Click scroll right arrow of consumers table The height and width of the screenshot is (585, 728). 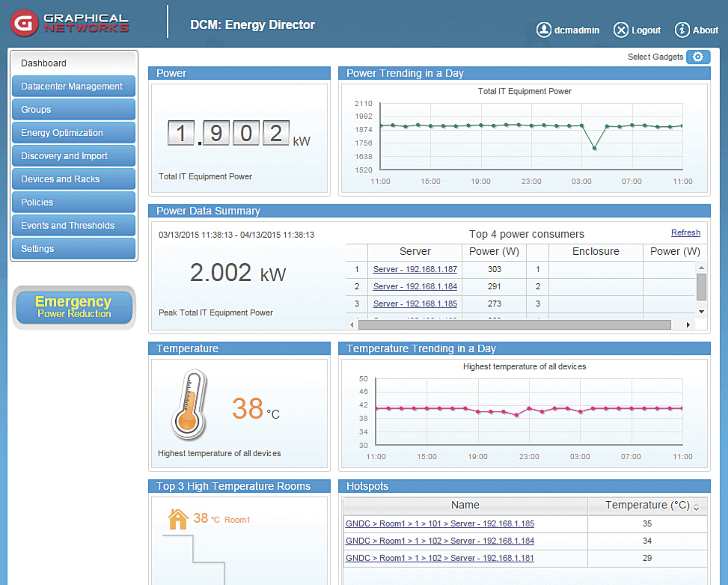click(x=688, y=325)
